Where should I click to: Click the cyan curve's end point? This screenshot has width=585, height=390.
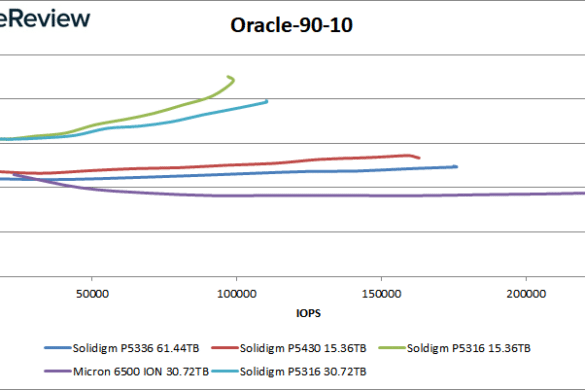tap(266, 101)
